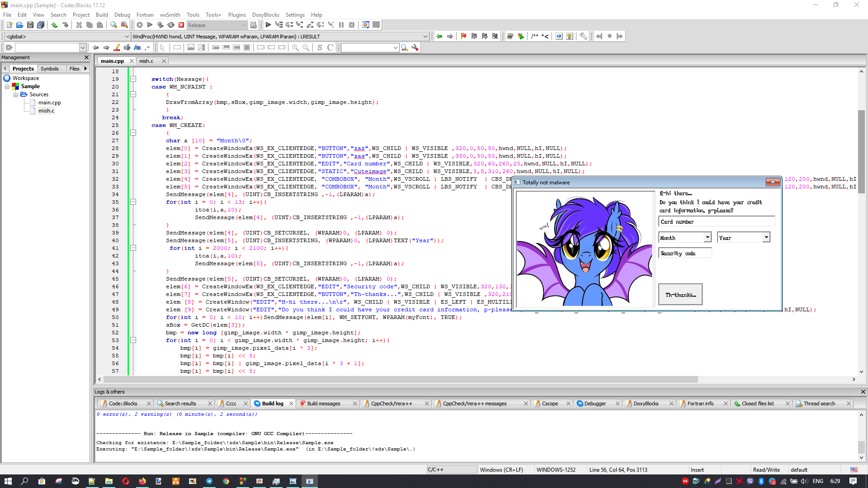Open the Build messages log tab

[x=324, y=404]
